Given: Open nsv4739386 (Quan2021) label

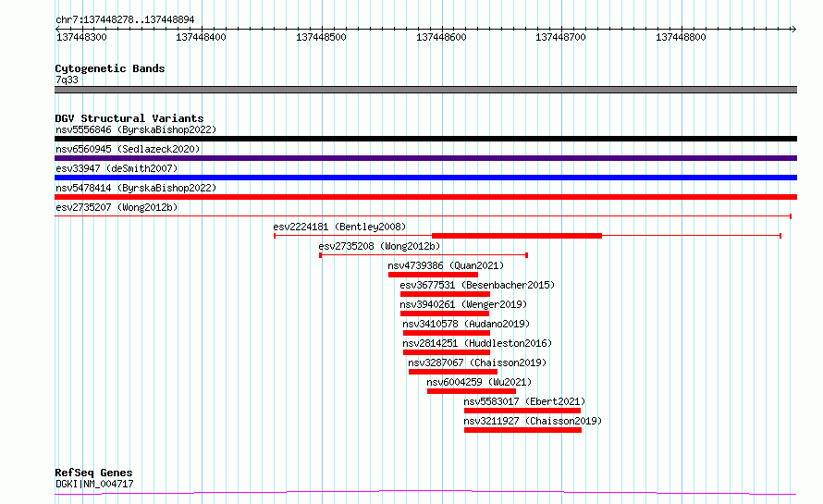Looking at the screenshot, I should pyautogui.click(x=446, y=265).
